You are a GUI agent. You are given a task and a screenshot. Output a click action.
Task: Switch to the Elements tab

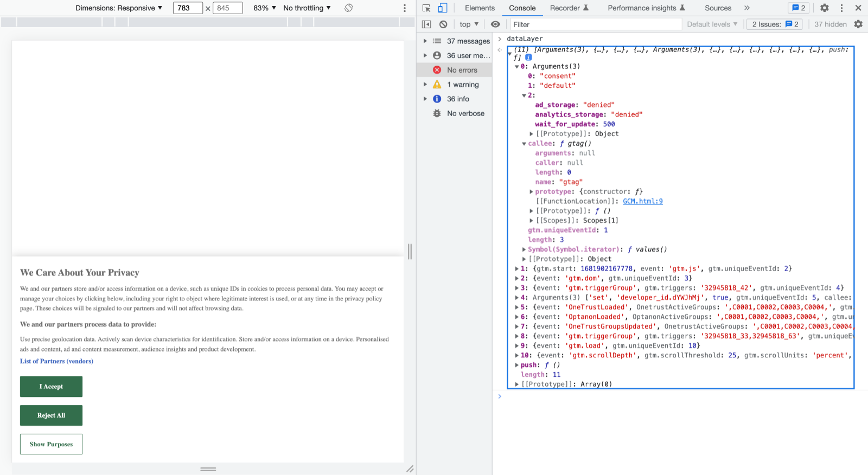click(x=480, y=8)
